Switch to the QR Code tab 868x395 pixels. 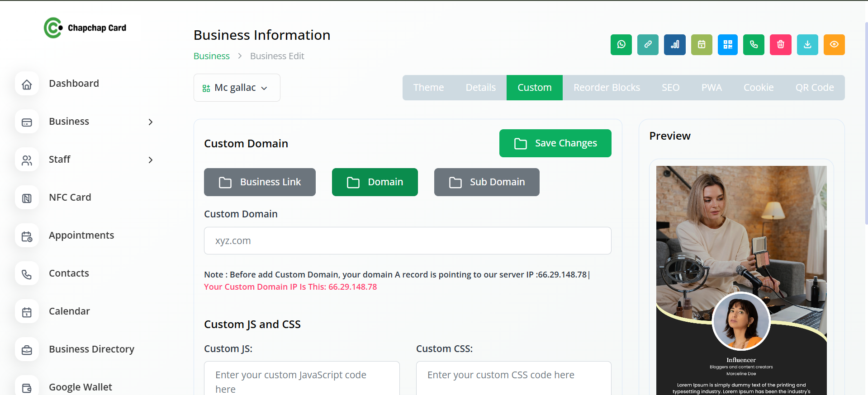pyautogui.click(x=815, y=88)
